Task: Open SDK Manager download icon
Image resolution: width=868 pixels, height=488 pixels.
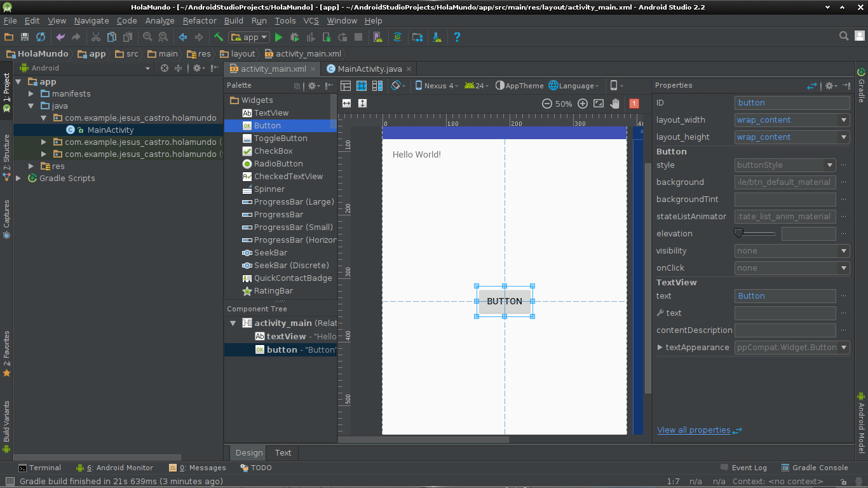Action: [x=437, y=37]
